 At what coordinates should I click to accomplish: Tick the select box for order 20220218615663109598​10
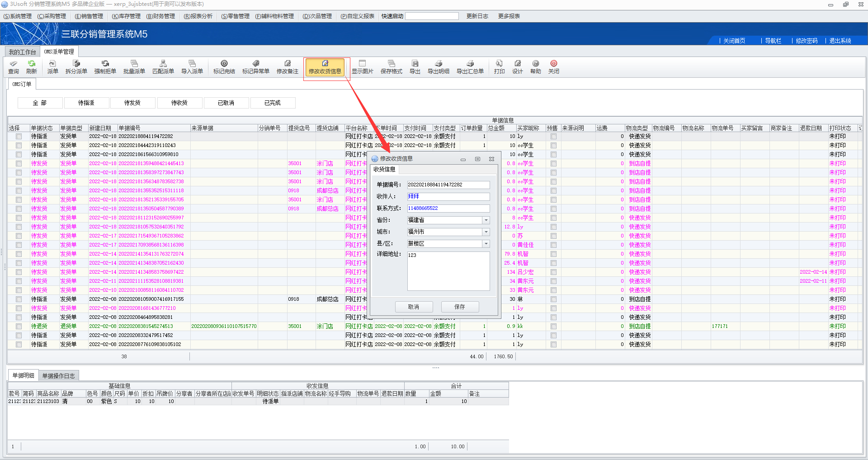(19, 154)
